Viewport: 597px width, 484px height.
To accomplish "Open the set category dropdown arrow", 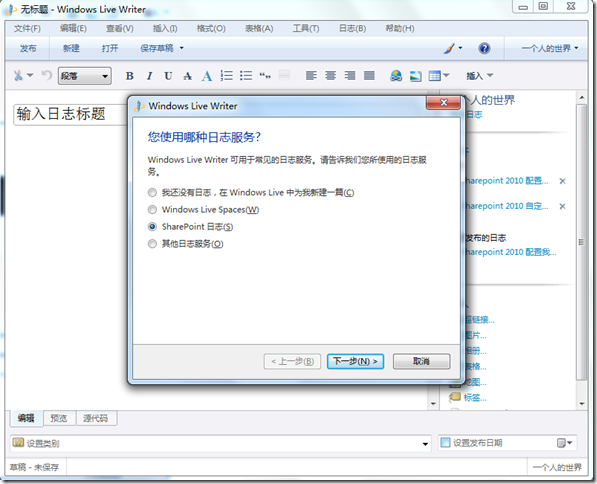I will pyautogui.click(x=425, y=444).
